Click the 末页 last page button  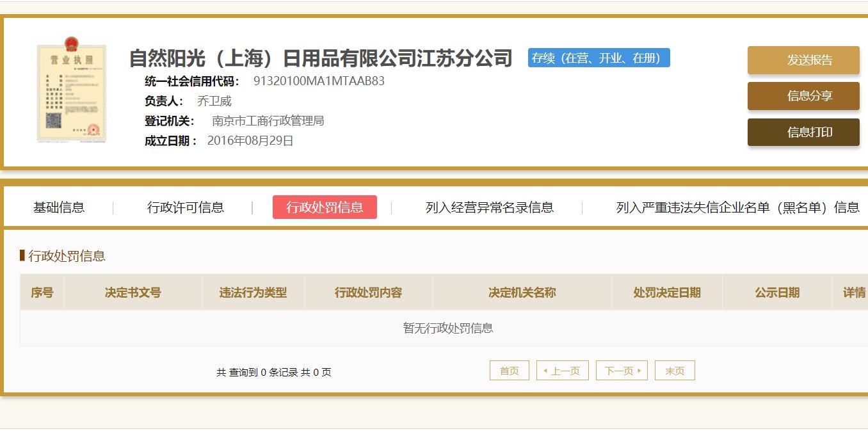point(675,370)
